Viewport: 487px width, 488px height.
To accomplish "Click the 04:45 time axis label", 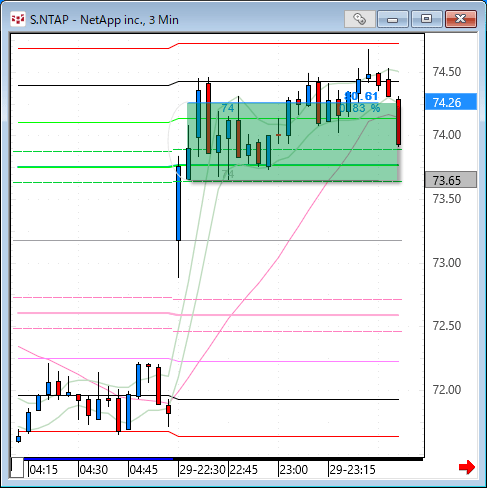I will coord(144,470).
